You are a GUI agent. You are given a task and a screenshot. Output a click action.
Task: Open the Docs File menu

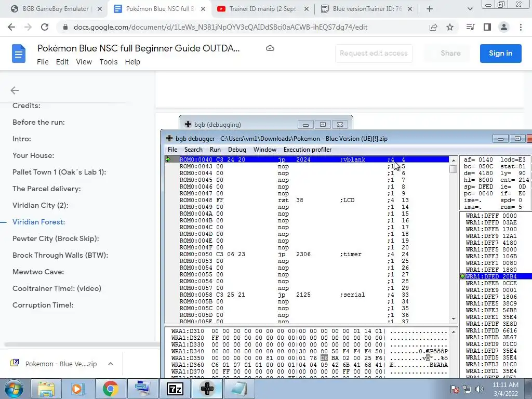point(43,62)
